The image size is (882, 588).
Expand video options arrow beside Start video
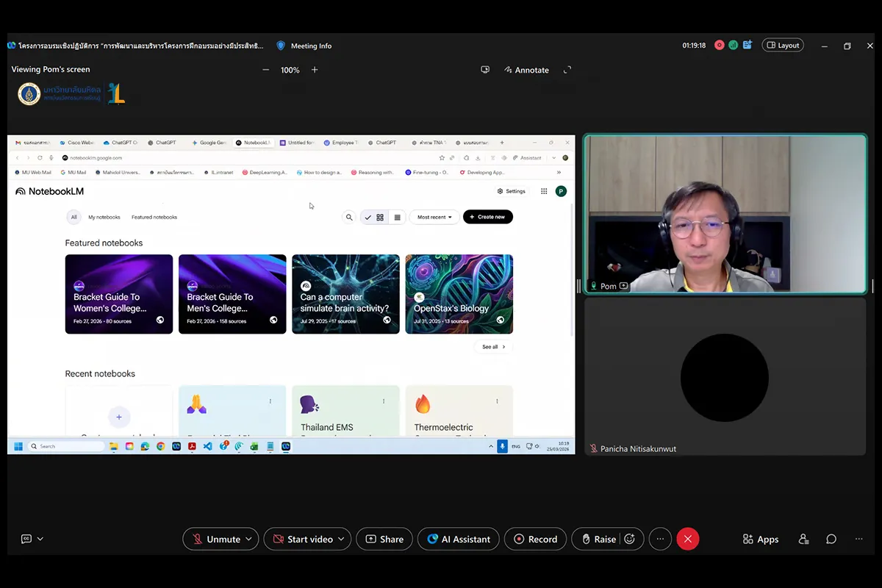point(342,539)
